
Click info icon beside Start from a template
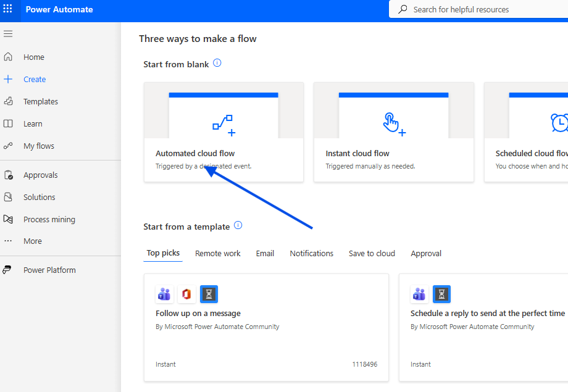[238, 225]
